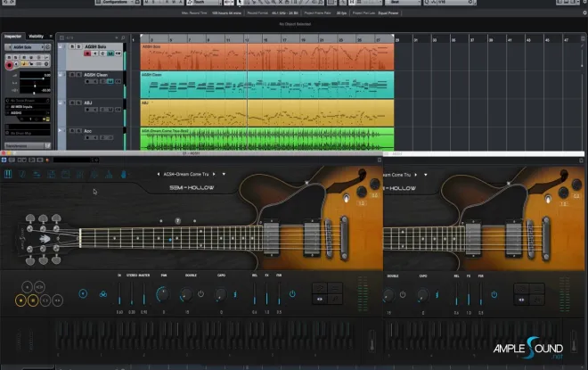The height and width of the screenshot is (370, 588).
Task: Click the bottom-right tile in four-button grid
Action: pyautogui.click(x=335, y=299)
